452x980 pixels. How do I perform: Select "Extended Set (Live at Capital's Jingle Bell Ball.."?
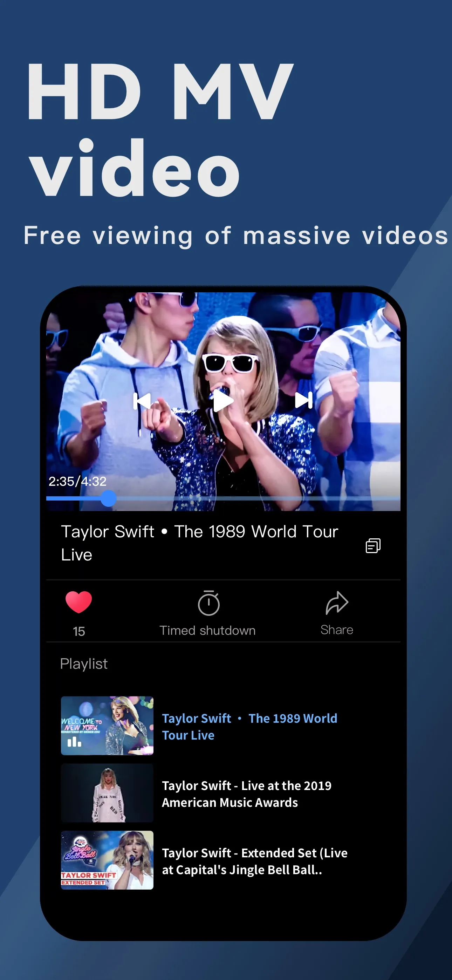(255, 861)
